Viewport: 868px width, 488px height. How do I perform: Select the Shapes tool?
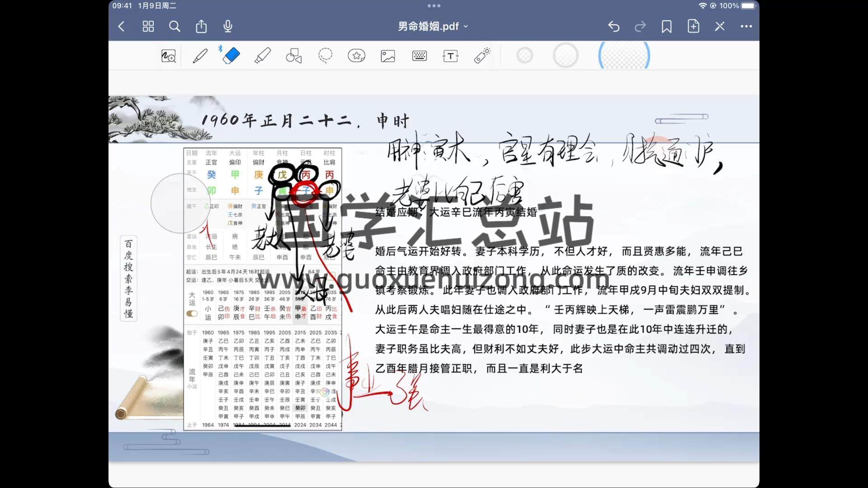coord(294,56)
